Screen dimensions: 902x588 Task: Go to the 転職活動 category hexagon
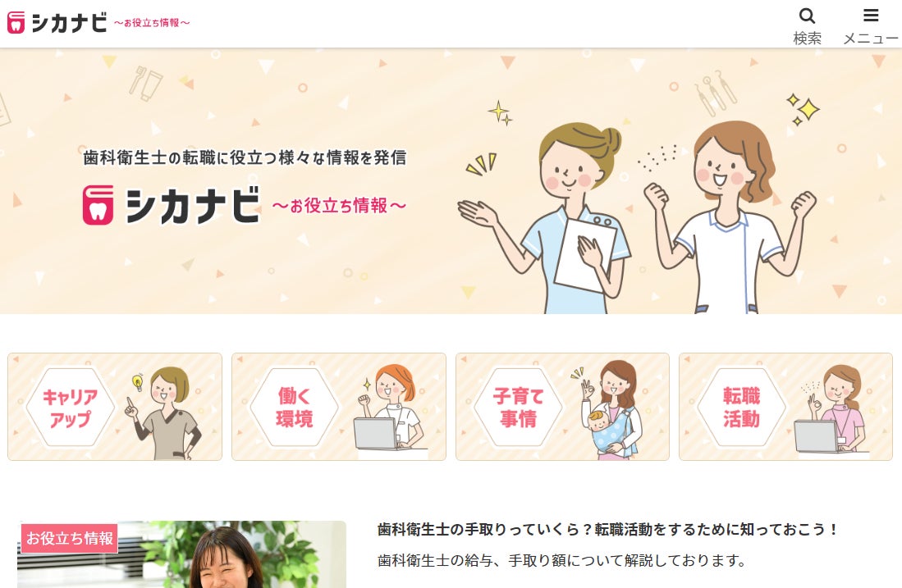(741, 408)
